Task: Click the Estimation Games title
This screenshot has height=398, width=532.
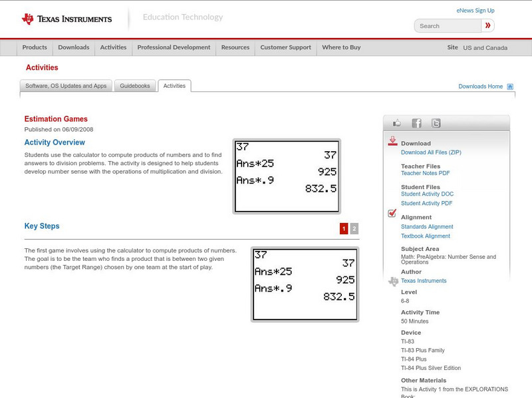Action: (56, 119)
